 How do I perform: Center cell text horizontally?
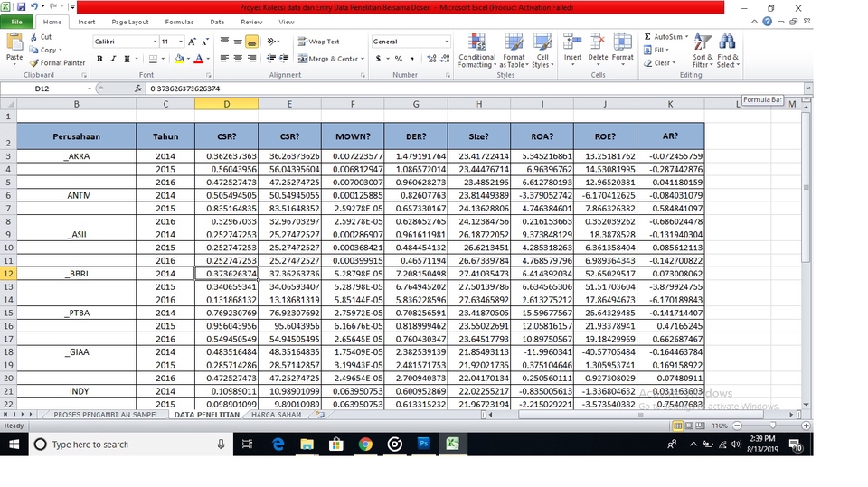[x=238, y=59]
